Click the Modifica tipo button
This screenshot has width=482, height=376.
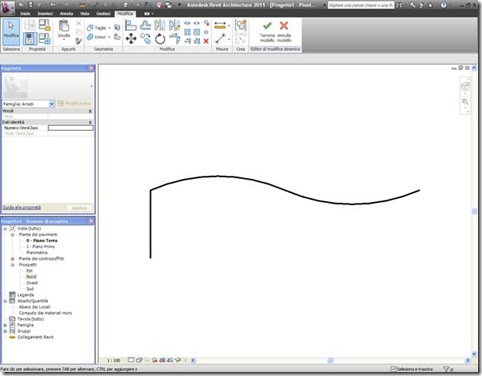click(x=74, y=104)
